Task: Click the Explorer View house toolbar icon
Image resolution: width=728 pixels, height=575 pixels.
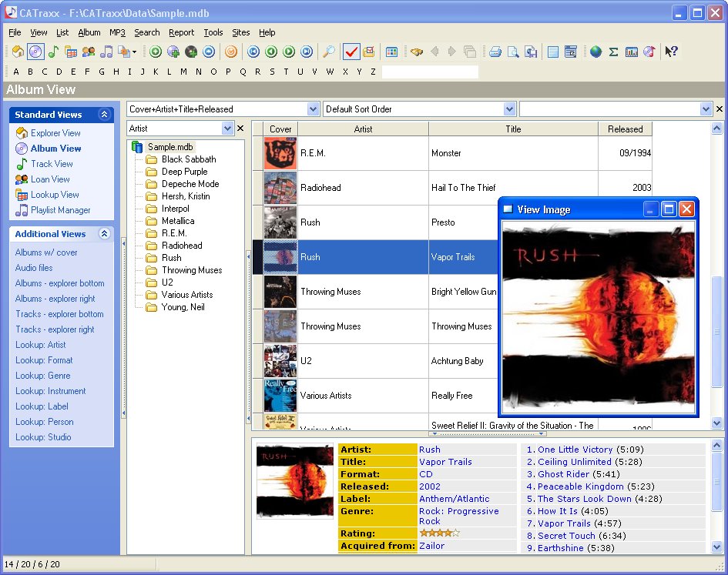Action: click(18, 52)
